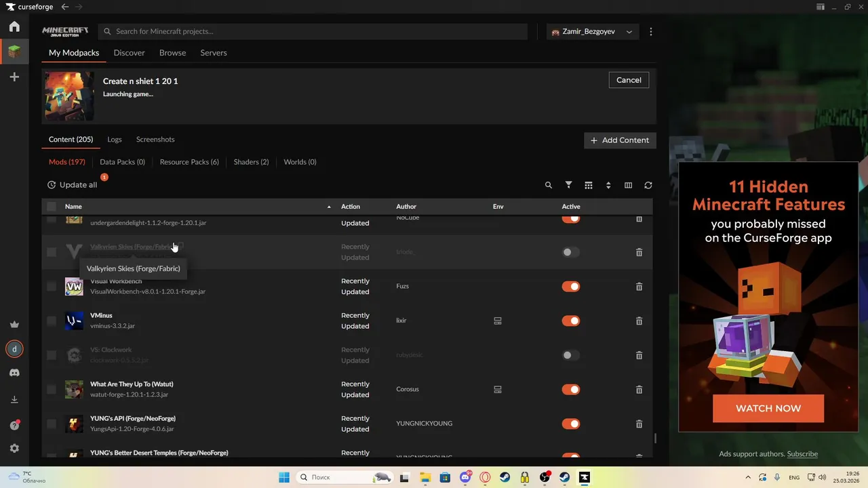Switch view with the grid layout icon

[x=589, y=185]
